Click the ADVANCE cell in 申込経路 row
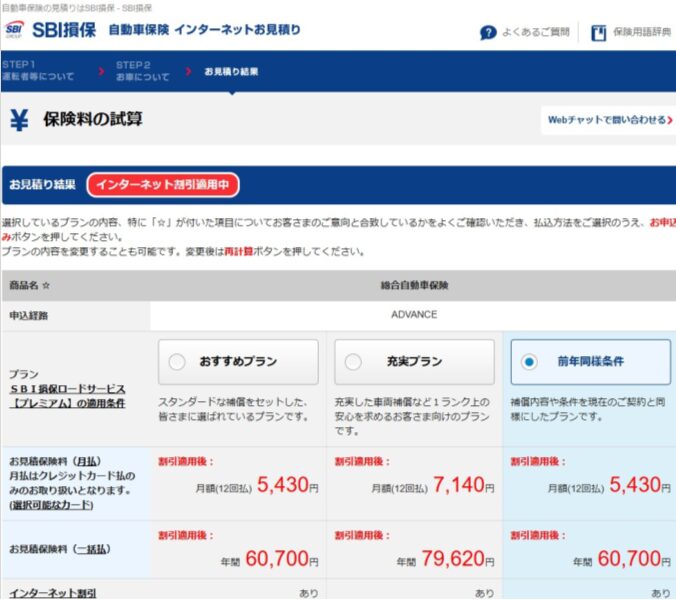The image size is (676, 600). pyautogui.click(x=414, y=315)
